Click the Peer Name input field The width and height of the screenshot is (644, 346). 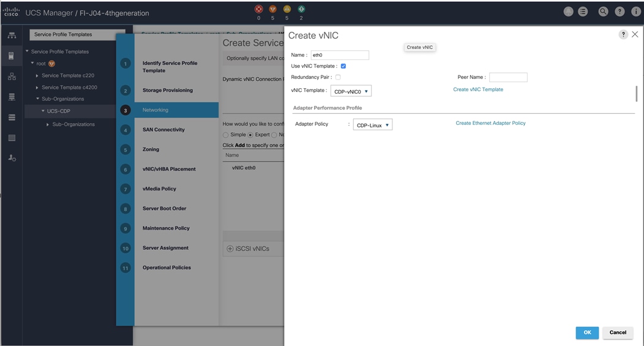click(508, 77)
